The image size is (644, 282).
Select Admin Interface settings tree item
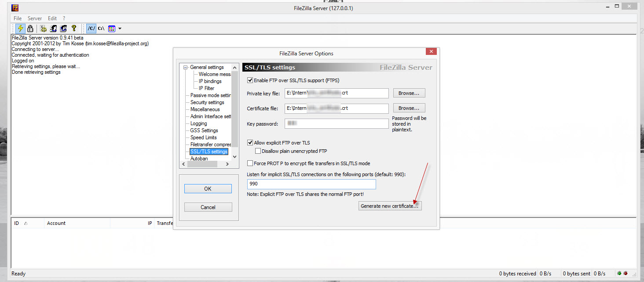(x=211, y=116)
